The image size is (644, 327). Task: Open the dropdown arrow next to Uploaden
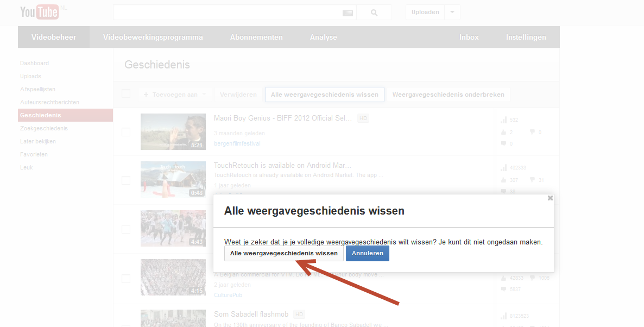coord(452,12)
